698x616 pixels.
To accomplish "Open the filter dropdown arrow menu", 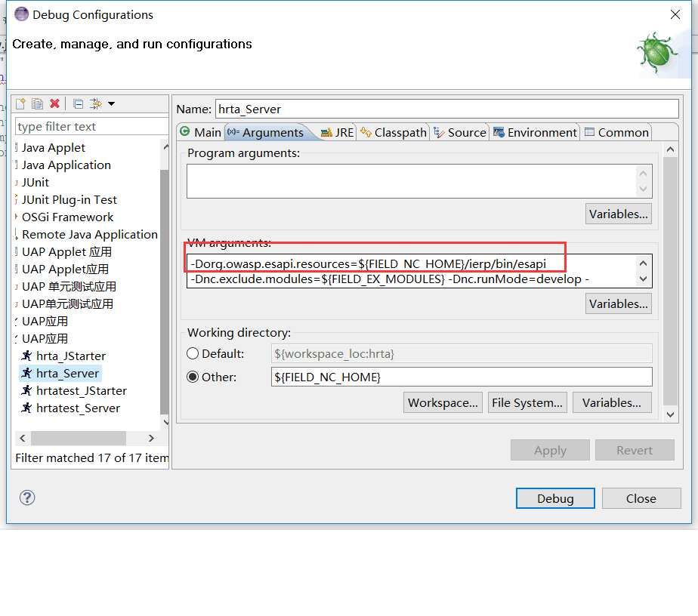I will click(112, 103).
